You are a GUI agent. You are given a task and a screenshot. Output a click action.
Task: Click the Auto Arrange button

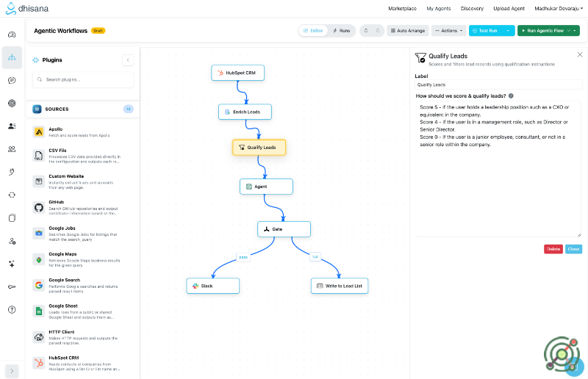point(407,31)
